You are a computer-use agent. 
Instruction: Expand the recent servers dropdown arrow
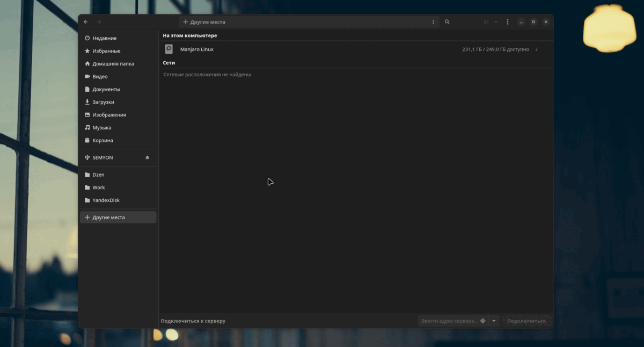[494, 321]
